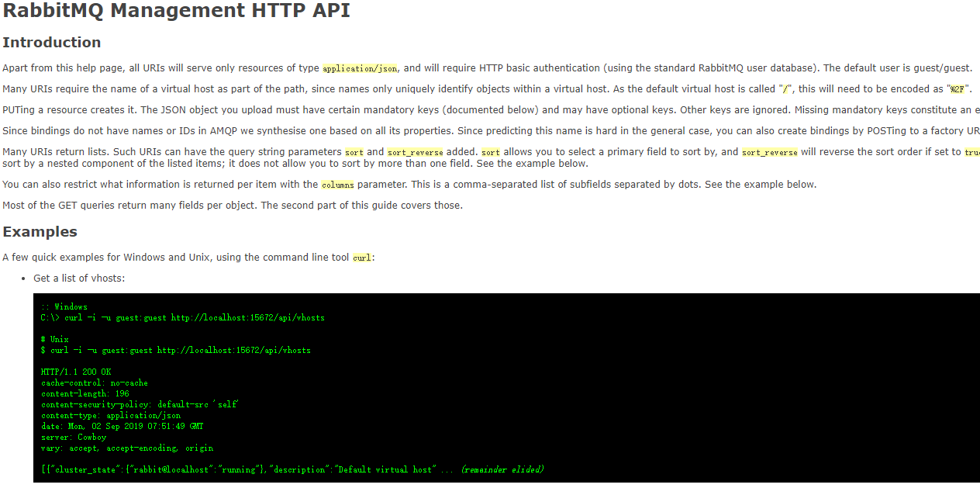The width and height of the screenshot is (980, 488).
Task: Click the '# Unix' comment line
Action: 55,340
